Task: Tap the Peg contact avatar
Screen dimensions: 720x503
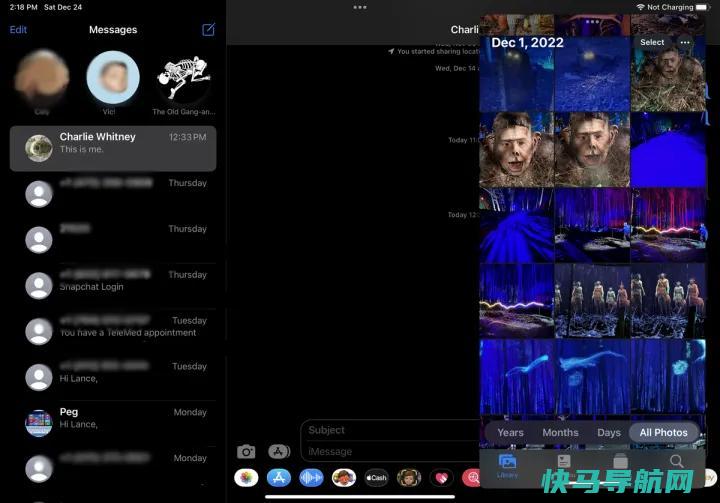Action: pyautogui.click(x=39, y=423)
